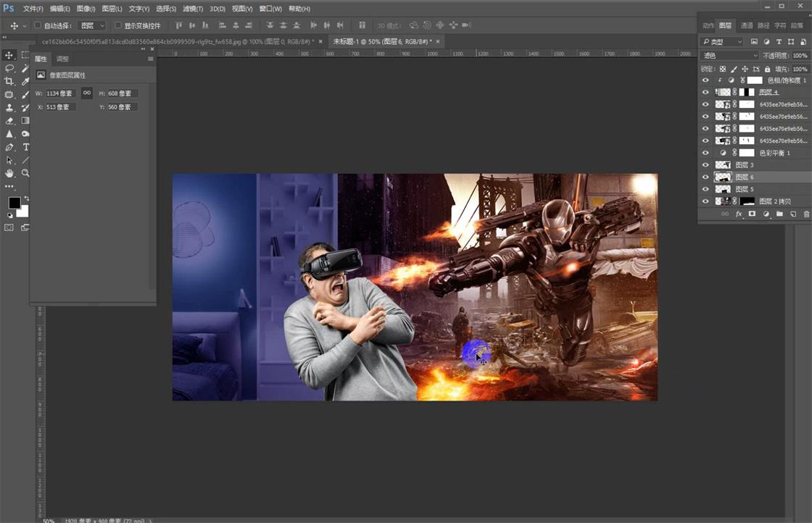Select the Clone Stamp tool

pyautogui.click(x=9, y=107)
